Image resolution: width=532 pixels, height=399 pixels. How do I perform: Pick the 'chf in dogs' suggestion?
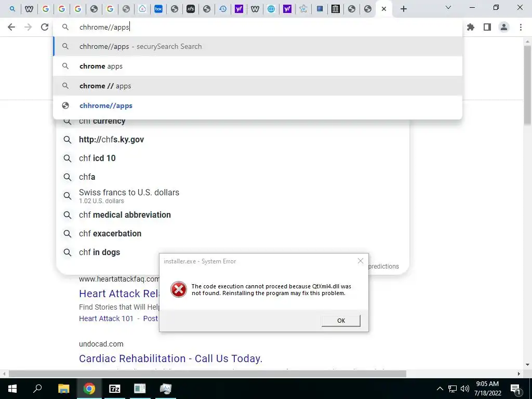(99, 252)
